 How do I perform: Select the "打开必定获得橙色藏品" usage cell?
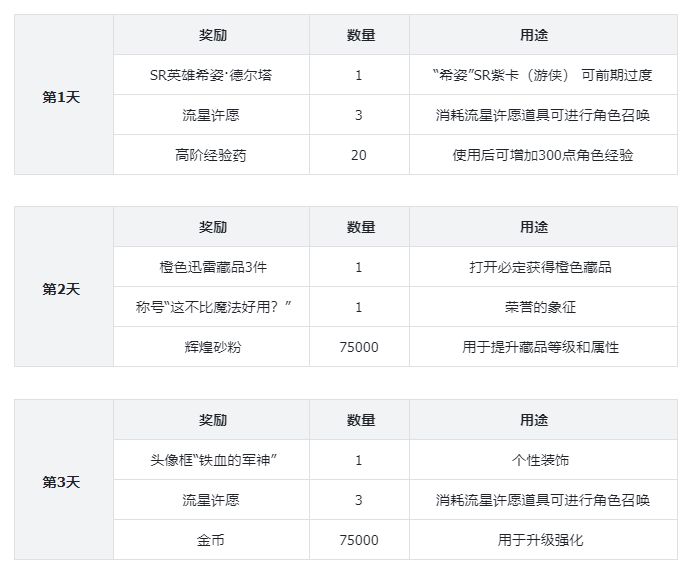point(540,267)
